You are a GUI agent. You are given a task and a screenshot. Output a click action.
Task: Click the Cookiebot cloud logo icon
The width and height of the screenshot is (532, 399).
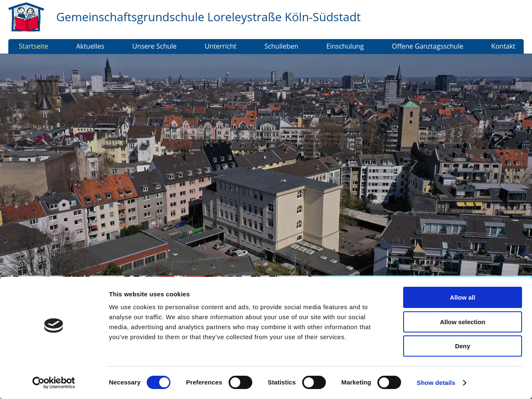click(x=54, y=325)
